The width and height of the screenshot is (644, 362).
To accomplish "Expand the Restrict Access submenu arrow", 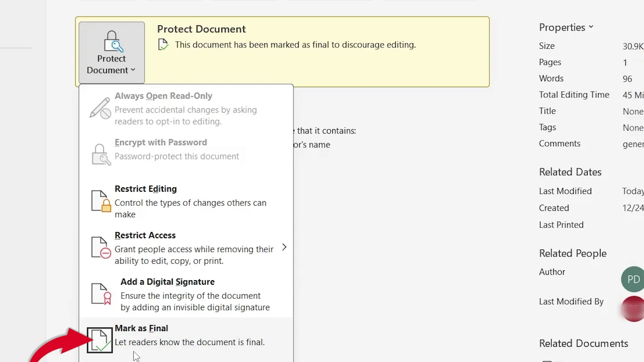I will [x=284, y=247].
